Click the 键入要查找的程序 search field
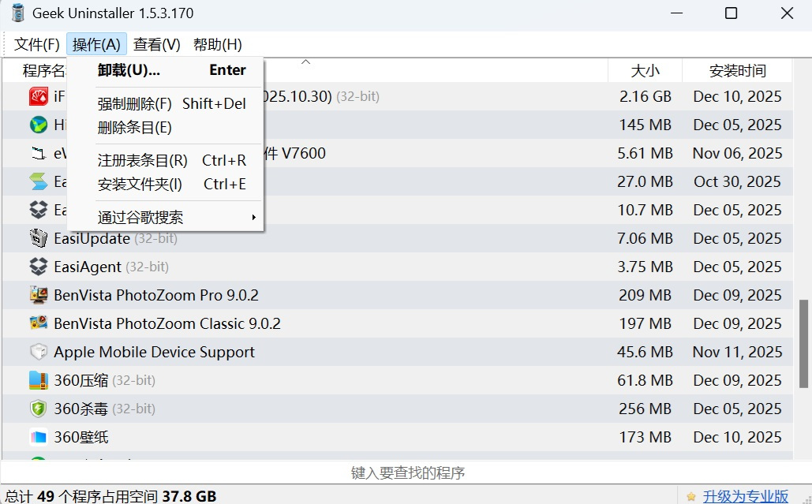 406,472
